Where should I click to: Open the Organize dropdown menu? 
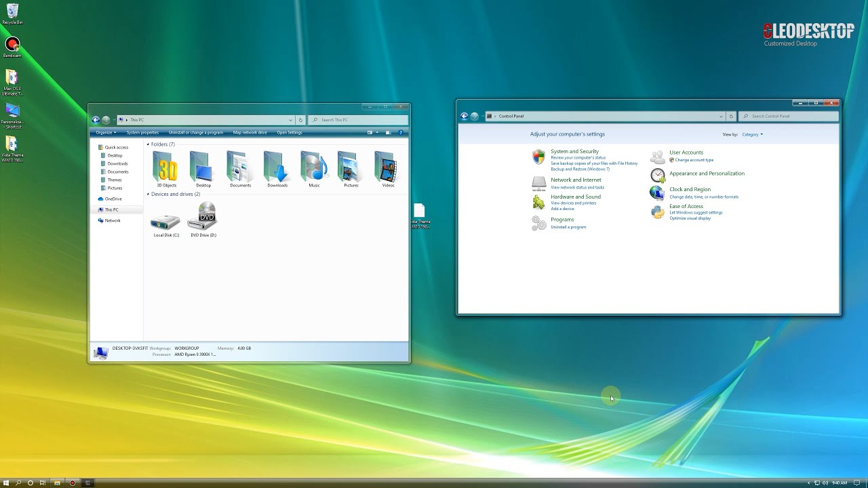(x=106, y=133)
